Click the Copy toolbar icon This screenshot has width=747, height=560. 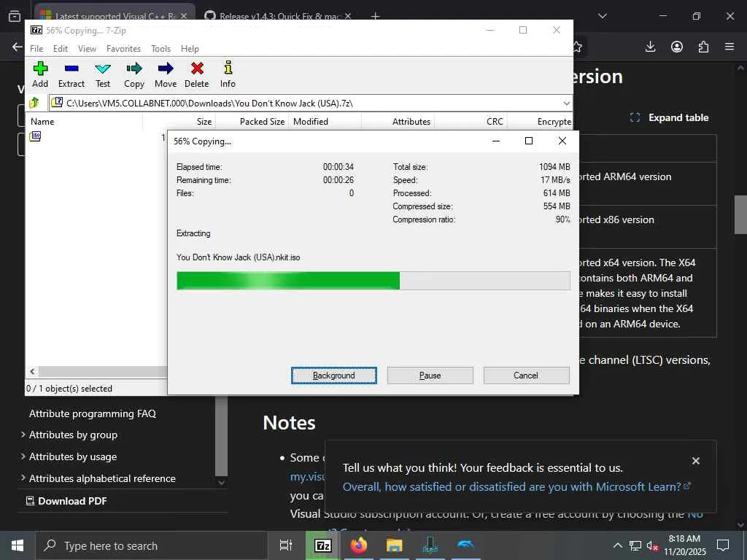pos(134,75)
